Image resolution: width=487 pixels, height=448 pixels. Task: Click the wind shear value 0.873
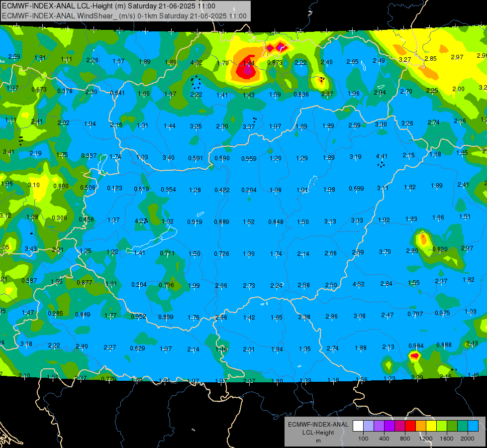click(x=275, y=63)
